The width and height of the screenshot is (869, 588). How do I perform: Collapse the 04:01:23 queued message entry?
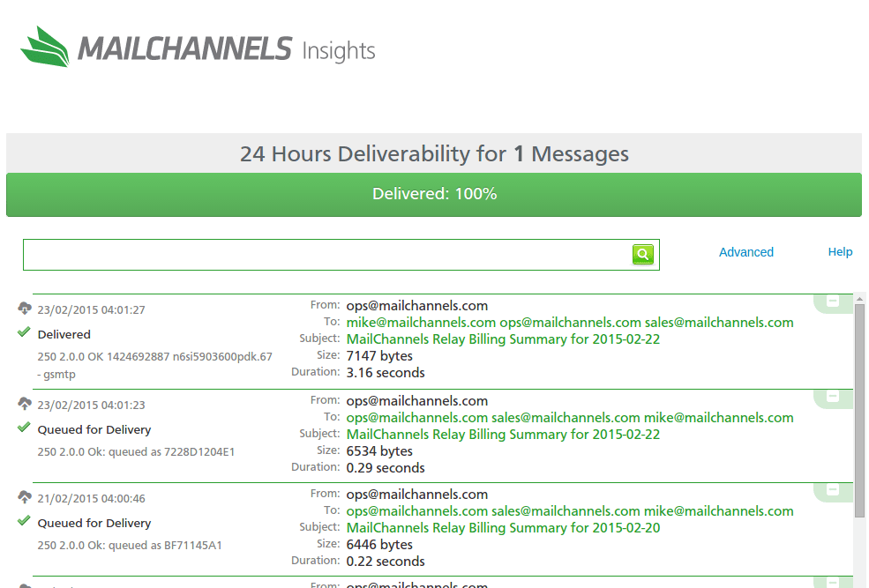tap(833, 397)
